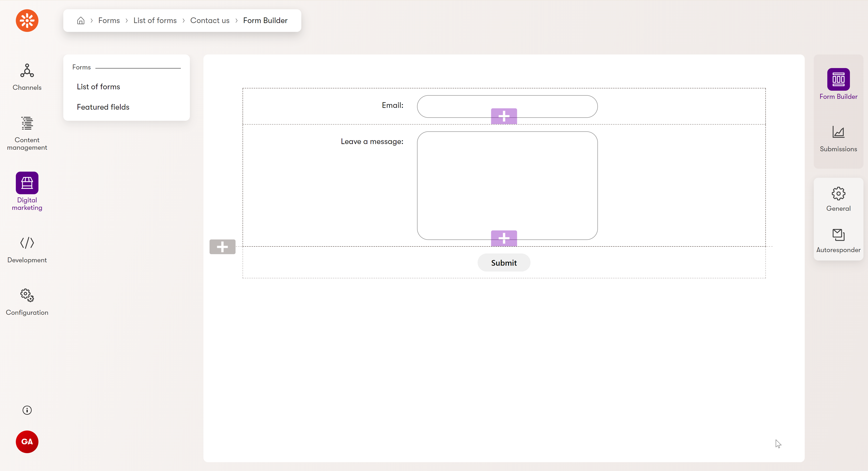Open Configuration section
Screen dimensions: 868x471
click(27, 301)
